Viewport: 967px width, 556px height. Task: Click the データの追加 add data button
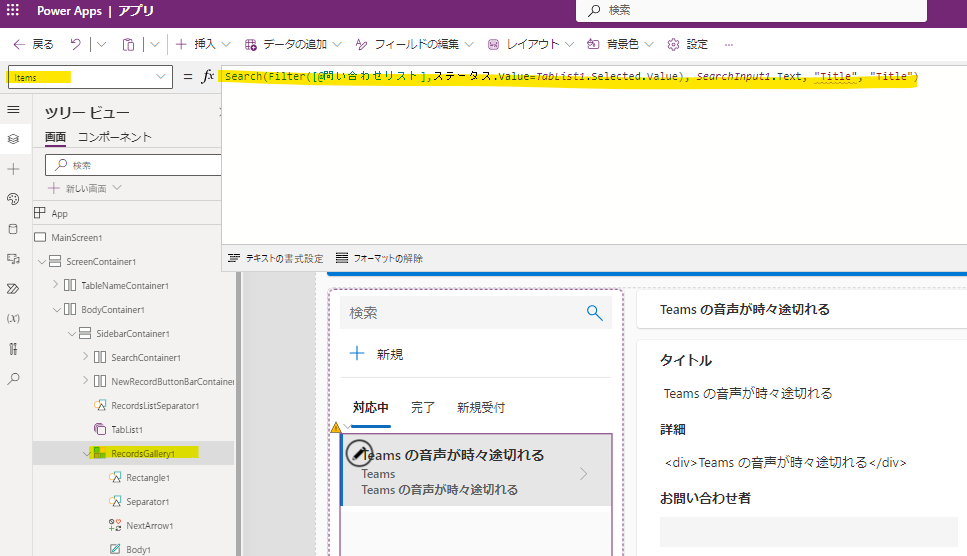coord(293,44)
